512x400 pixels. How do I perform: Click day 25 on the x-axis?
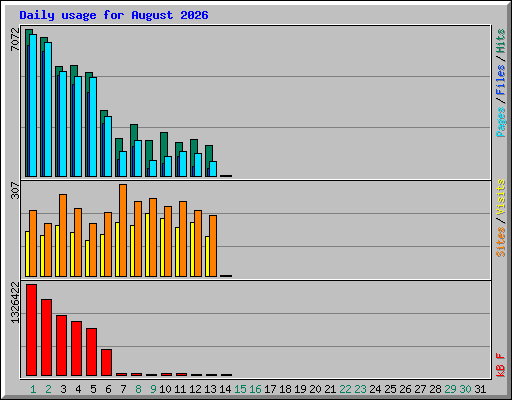(390, 389)
